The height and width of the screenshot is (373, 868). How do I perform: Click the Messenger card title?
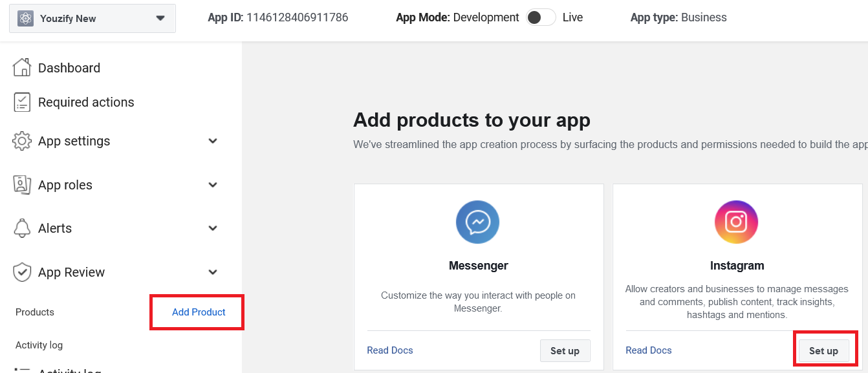coord(479,266)
